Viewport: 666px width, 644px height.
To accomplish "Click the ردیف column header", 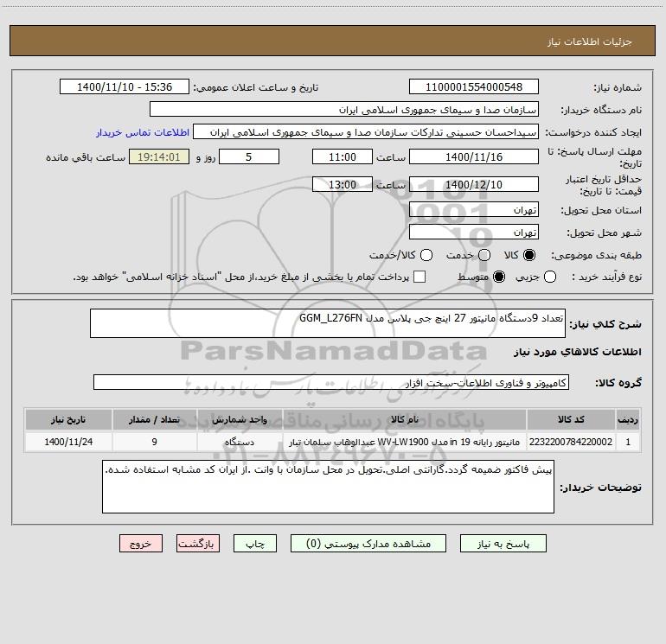I will click(x=628, y=420).
